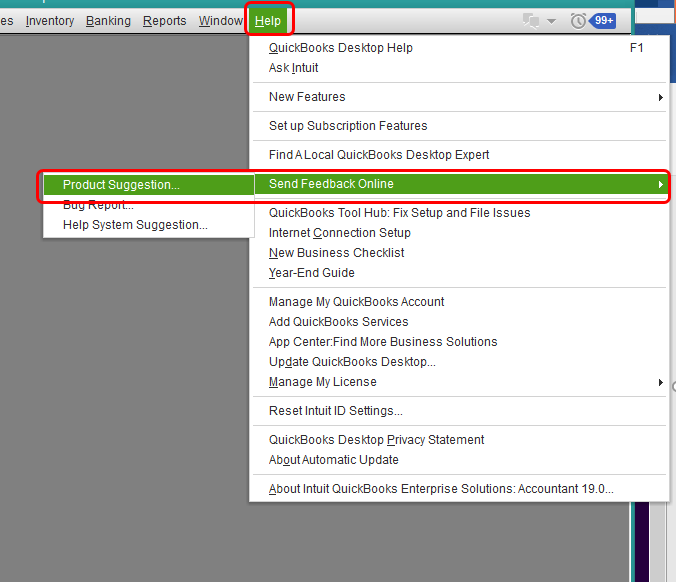The image size is (676, 582).
Task: Open the New Features submenu
Action: [x=460, y=97]
